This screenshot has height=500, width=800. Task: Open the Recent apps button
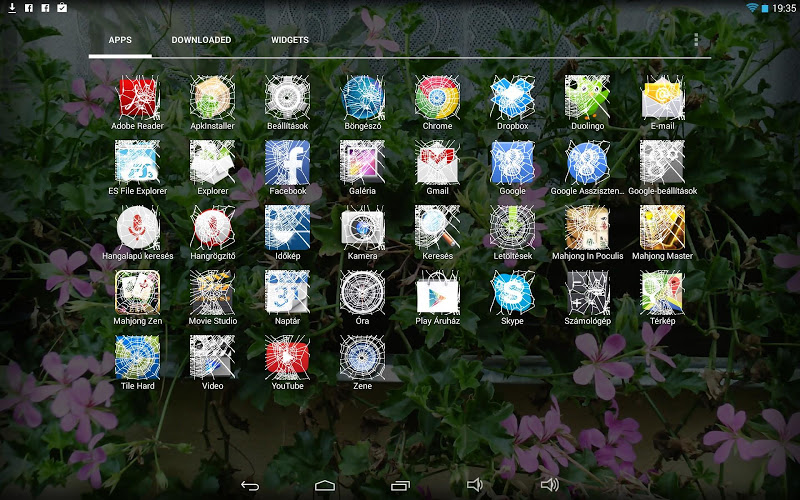pyautogui.click(x=400, y=485)
